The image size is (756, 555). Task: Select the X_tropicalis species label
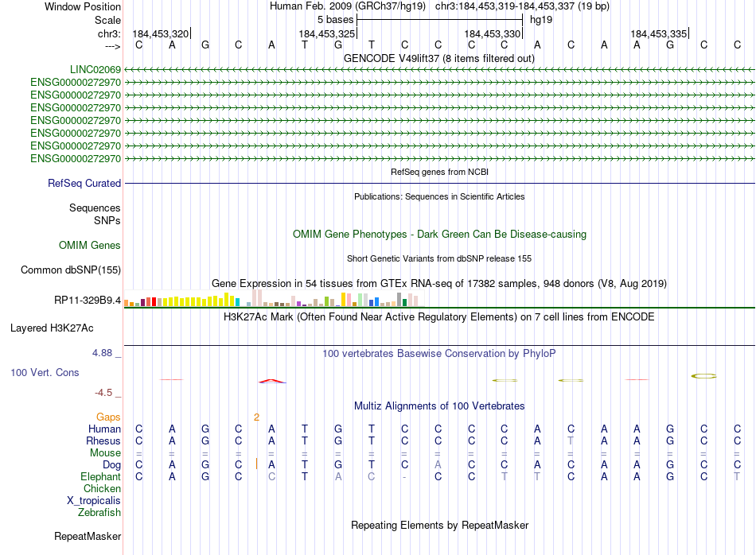tap(94, 501)
